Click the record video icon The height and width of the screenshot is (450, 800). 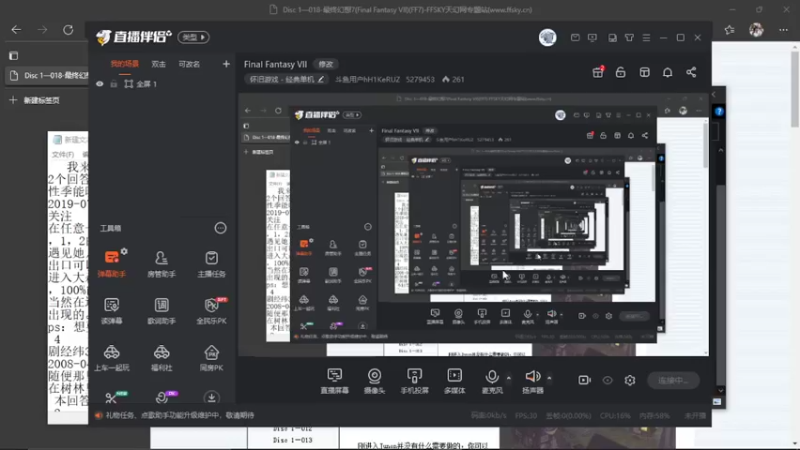click(x=584, y=380)
